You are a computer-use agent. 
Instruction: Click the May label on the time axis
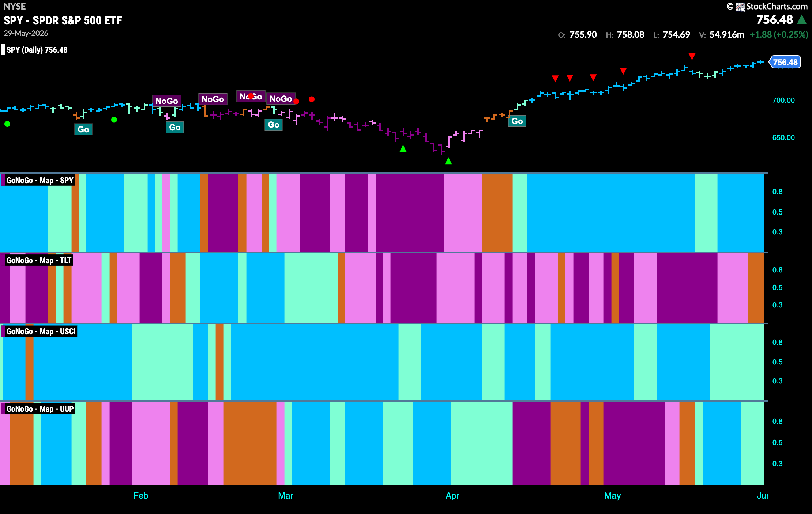pyautogui.click(x=613, y=496)
